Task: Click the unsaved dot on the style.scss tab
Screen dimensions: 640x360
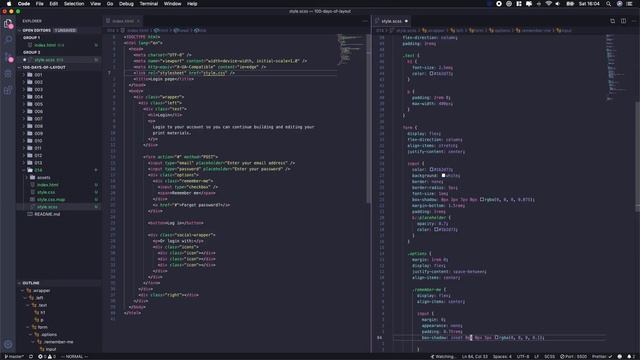Action: [x=406, y=21]
